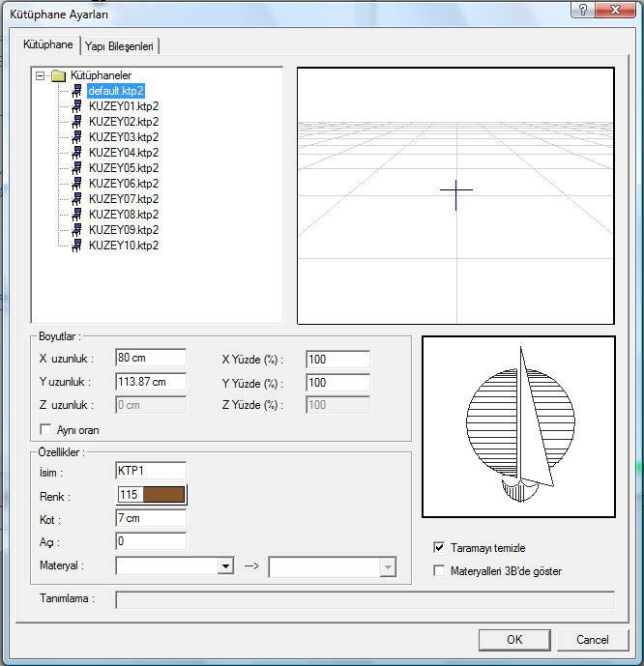Viewport: 644px width, 666px height.
Task: Select KUZEY05.ktp2 in the library tree
Action: pyautogui.click(x=124, y=168)
